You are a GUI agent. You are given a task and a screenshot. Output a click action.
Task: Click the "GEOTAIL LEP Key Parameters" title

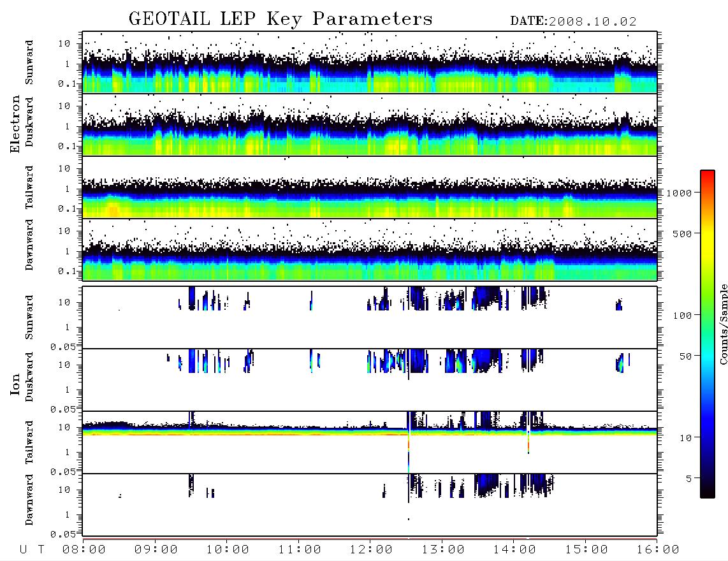(280, 19)
